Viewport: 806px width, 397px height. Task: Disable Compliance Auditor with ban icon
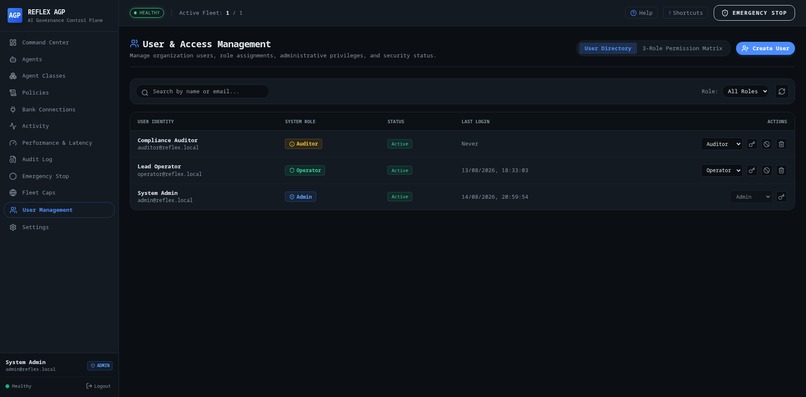tap(766, 144)
